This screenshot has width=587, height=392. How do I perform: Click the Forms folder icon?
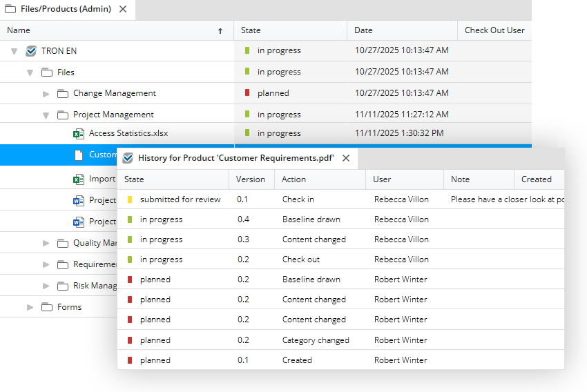47,307
